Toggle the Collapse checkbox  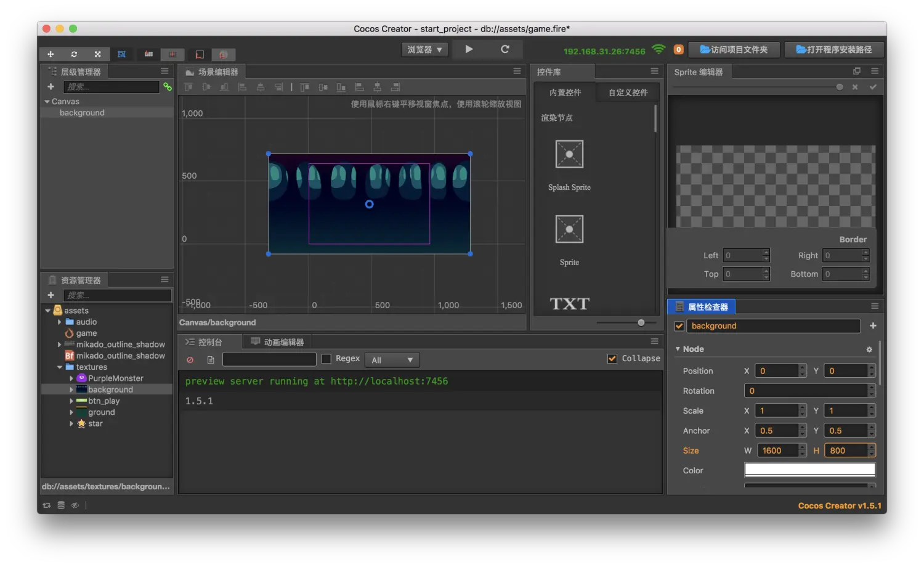(x=612, y=359)
